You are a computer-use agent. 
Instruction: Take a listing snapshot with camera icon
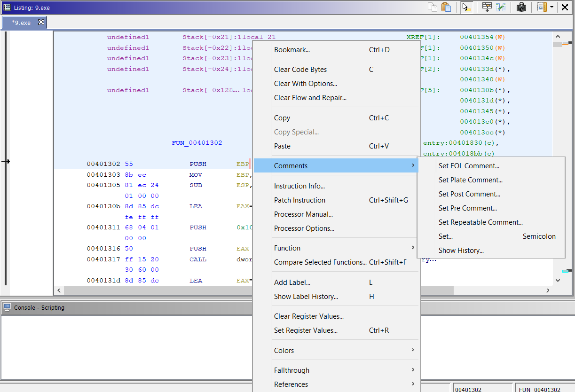(x=521, y=7)
